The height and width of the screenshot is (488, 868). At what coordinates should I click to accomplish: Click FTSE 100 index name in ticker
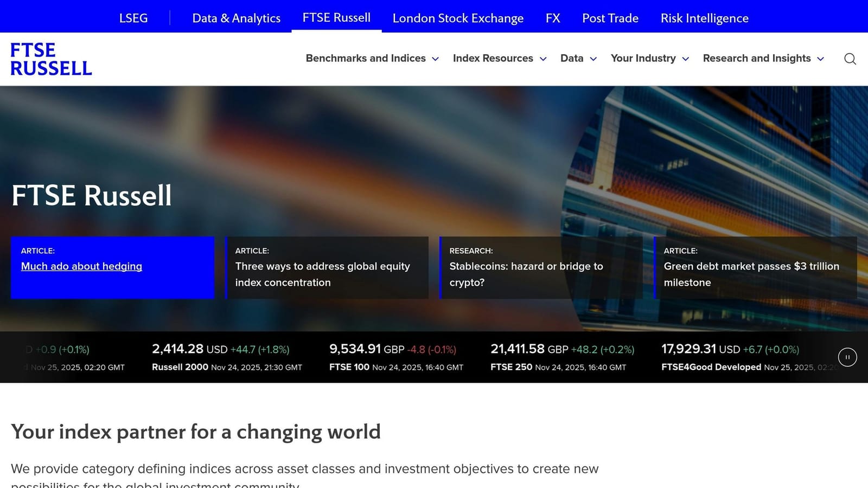[349, 367]
